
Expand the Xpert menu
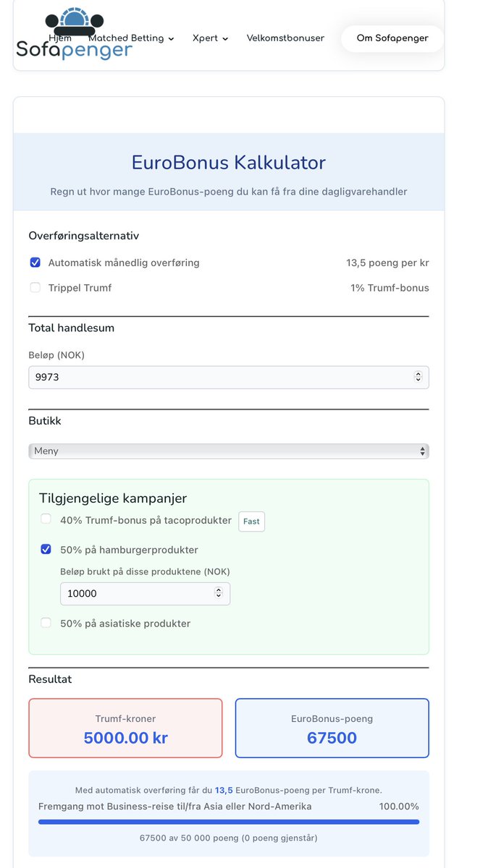(x=210, y=38)
